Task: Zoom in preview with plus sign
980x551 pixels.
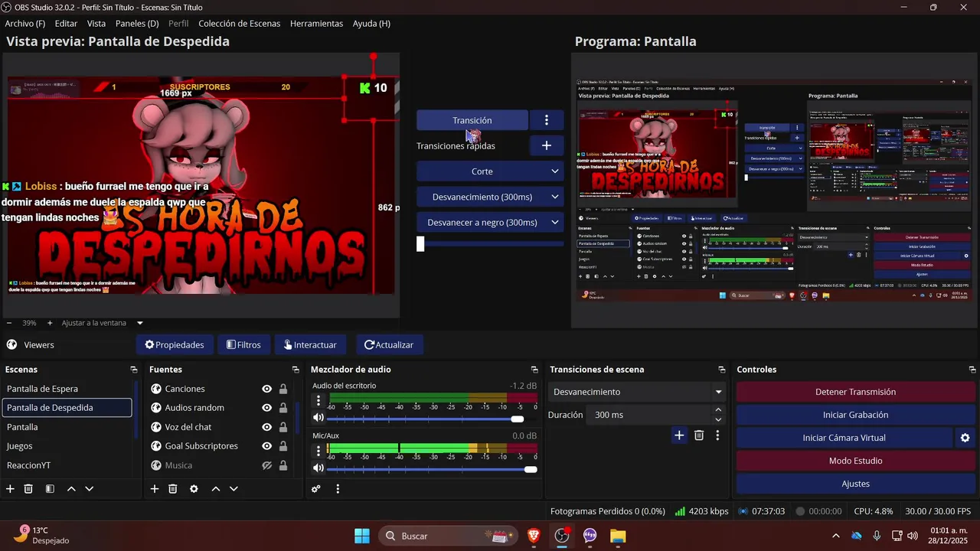Action: [50, 323]
